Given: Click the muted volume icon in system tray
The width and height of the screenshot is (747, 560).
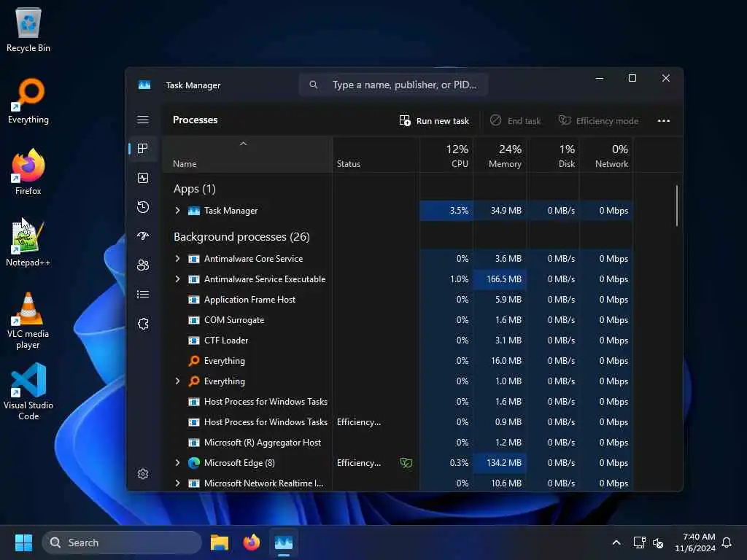Looking at the screenshot, I should (658, 542).
